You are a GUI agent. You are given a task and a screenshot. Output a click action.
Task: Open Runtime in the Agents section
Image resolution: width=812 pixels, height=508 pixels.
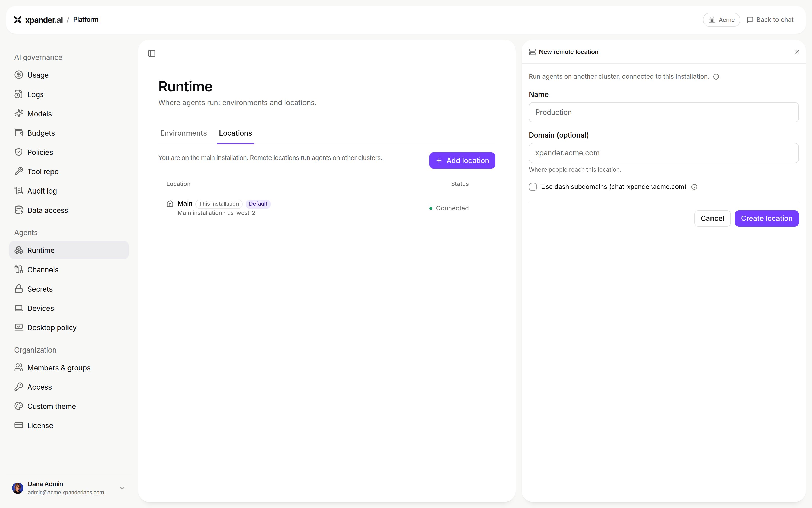tap(69, 250)
